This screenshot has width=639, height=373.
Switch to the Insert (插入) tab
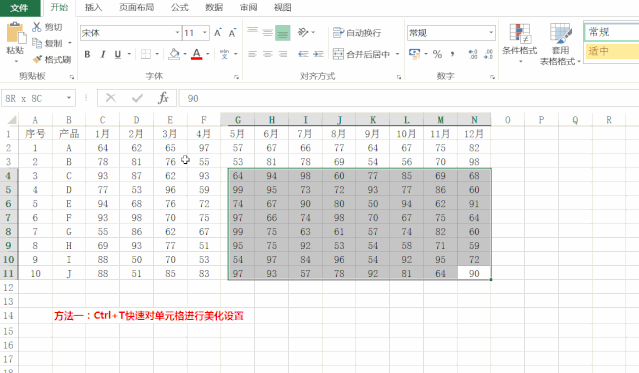coord(93,7)
